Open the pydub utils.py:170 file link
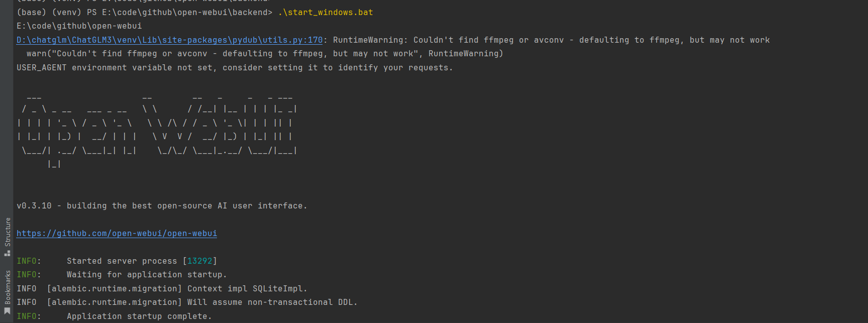868x323 pixels. [x=169, y=40]
